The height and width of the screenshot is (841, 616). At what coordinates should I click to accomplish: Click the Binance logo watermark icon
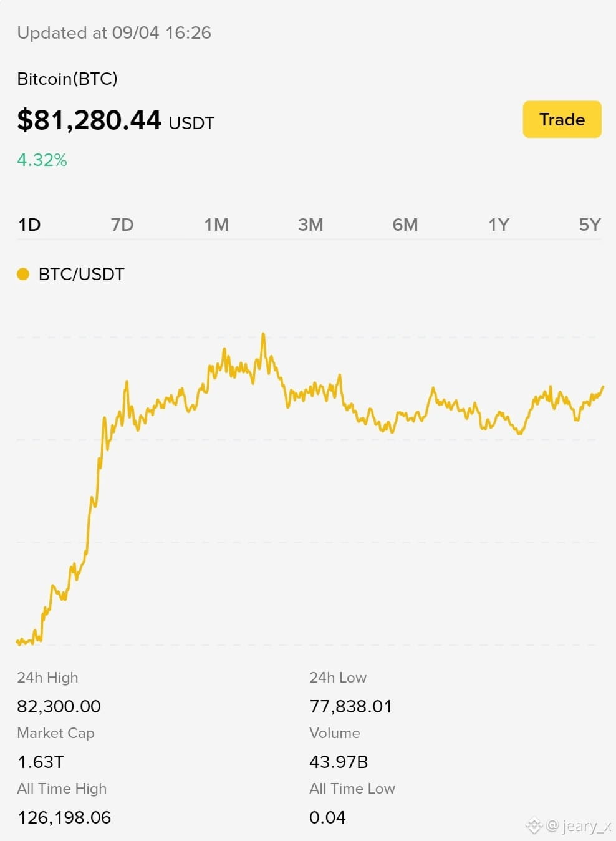tap(534, 826)
